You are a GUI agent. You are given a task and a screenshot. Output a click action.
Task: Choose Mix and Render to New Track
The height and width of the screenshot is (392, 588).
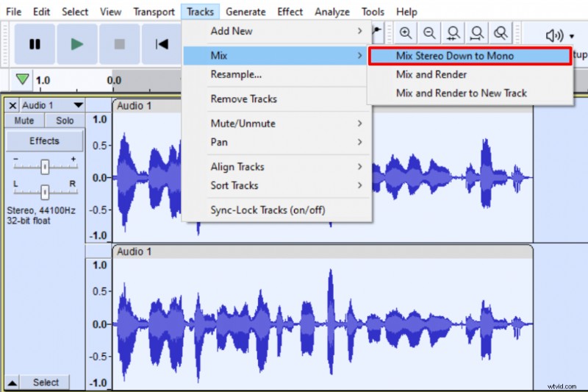pyautogui.click(x=470, y=93)
